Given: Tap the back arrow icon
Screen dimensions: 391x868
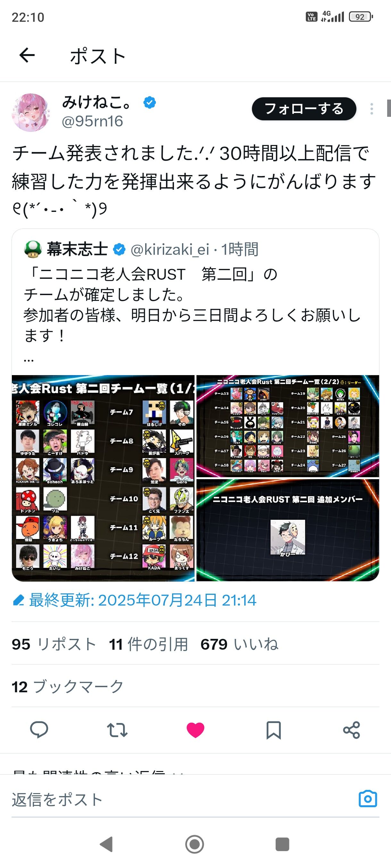Looking at the screenshot, I should [x=27, y=56].
